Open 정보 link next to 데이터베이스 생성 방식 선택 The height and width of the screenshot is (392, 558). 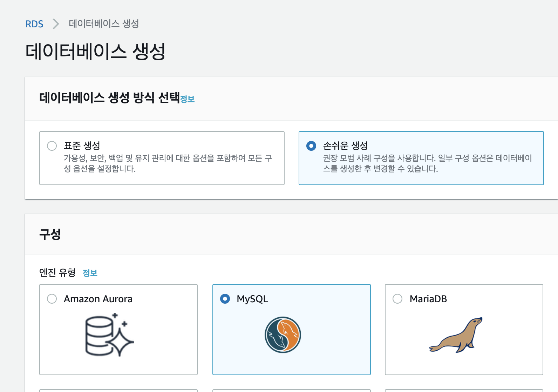coord(188,99)
